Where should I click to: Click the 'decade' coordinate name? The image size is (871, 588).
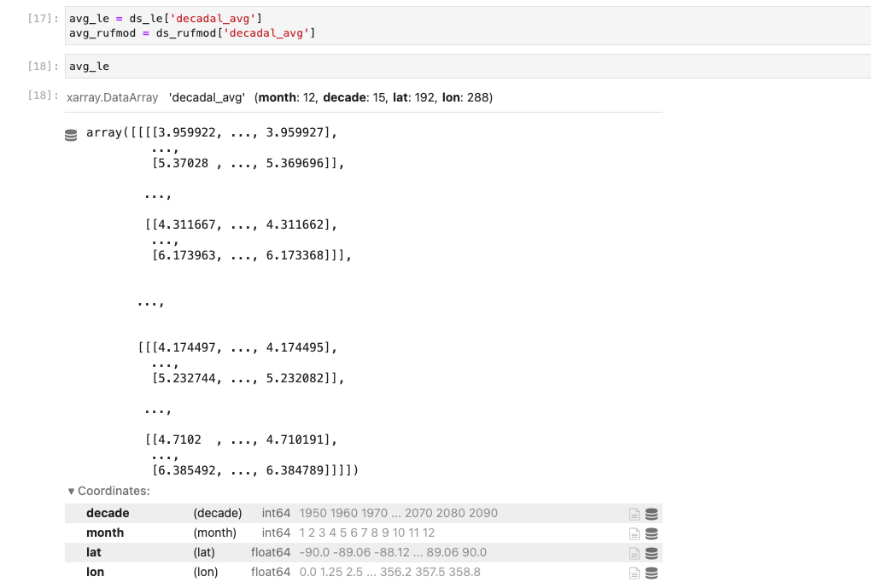point(108,513)
